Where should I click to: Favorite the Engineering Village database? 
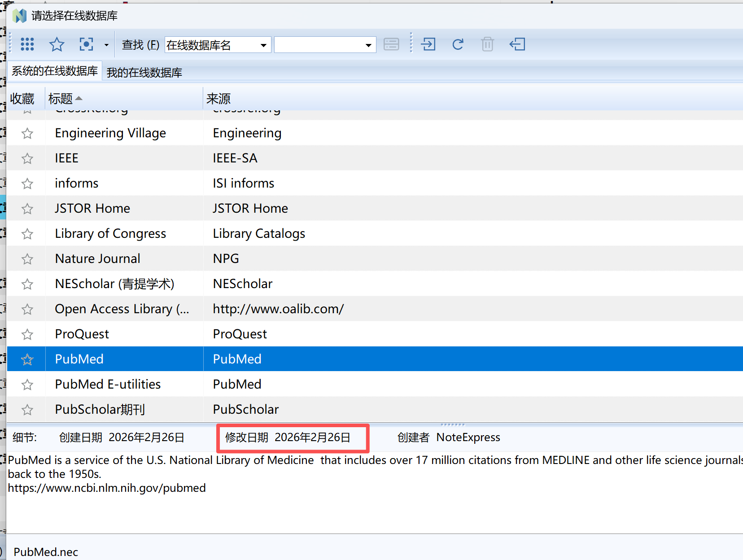pos(27,133)
